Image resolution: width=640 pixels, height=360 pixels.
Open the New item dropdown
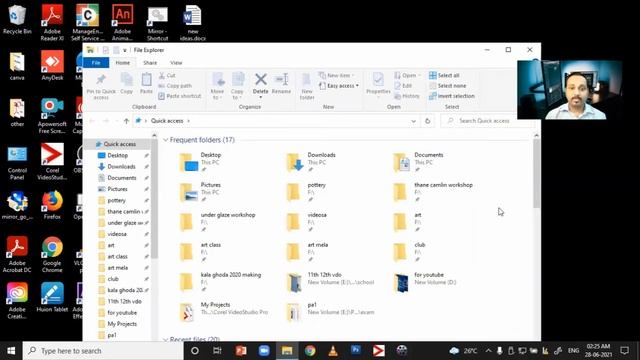coord(336,76)
